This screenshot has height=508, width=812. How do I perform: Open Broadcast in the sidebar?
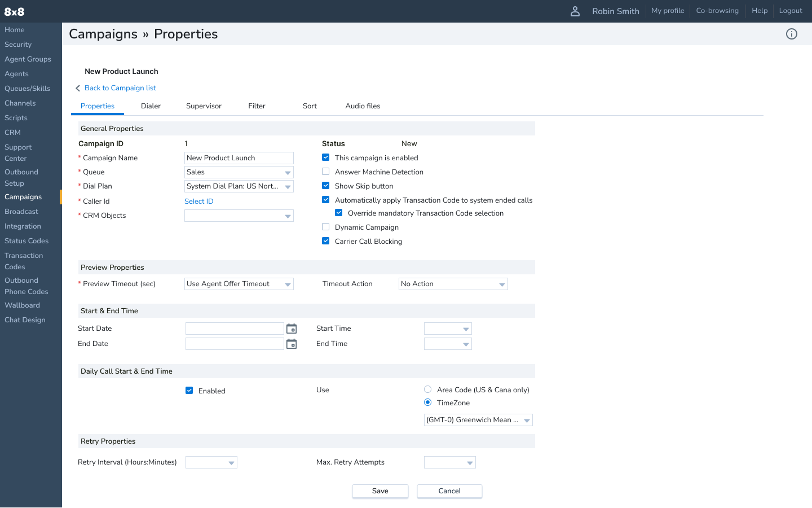[21, 212]
